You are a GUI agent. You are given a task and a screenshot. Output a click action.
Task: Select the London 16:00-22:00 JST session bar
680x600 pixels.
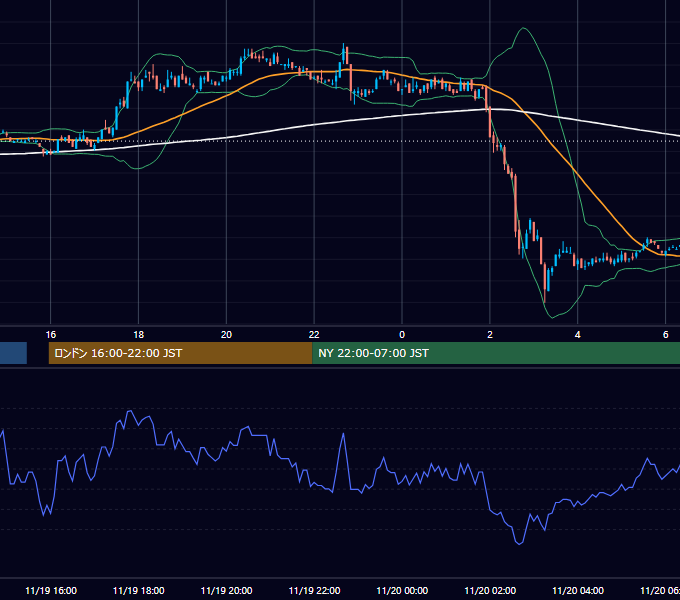coord(180,353)
